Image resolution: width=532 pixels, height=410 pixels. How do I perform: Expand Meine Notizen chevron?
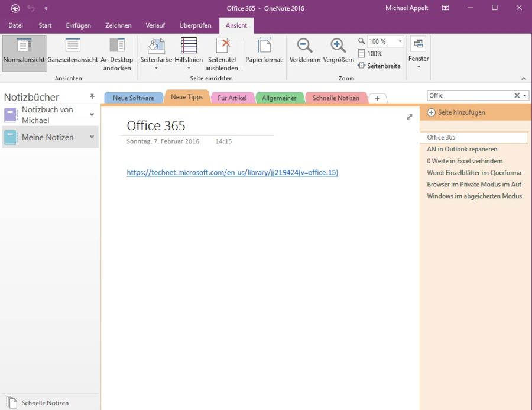click(x=92, y=137)
